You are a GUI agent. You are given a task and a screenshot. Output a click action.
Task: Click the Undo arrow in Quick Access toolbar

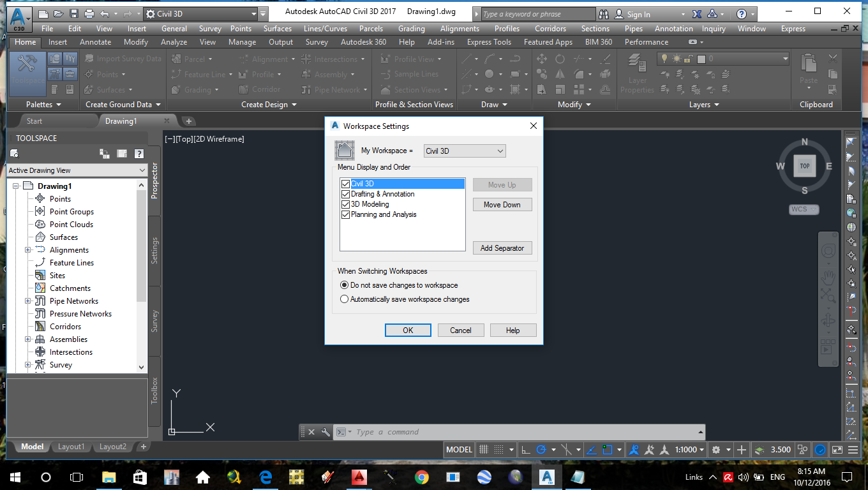point(104,13)
